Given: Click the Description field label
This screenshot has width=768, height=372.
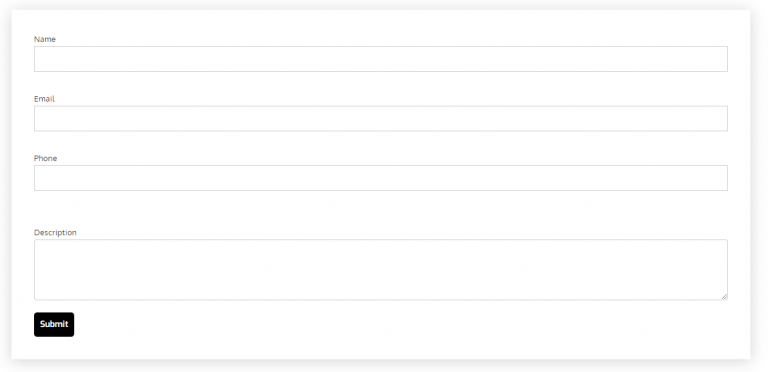Looking at the screenshot, I should [55, 232].
